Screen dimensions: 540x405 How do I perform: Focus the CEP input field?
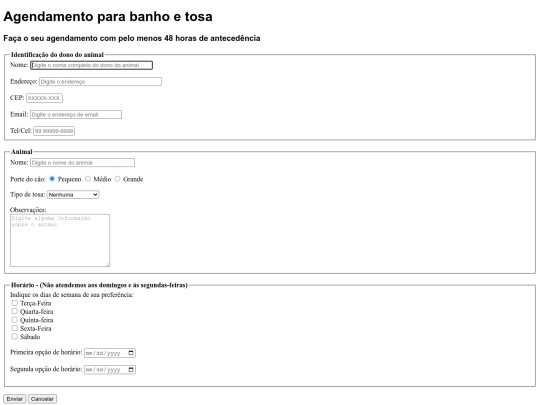coord(44,98)
